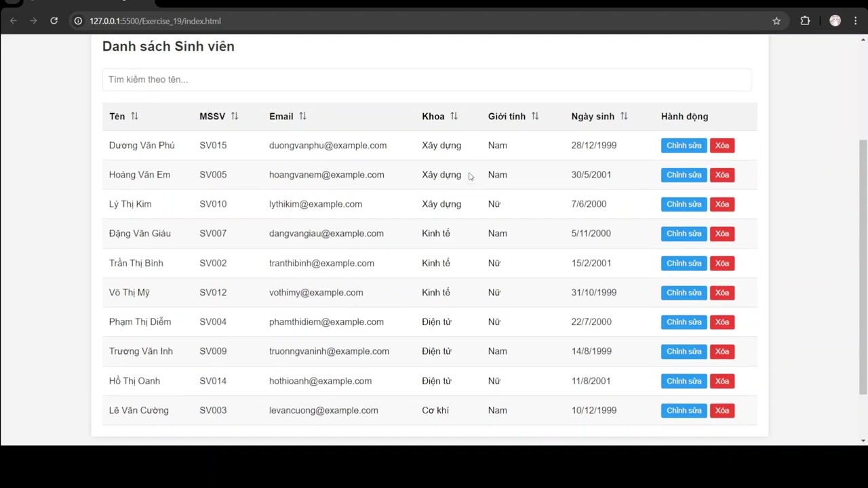Toggle sort icon beside Email header
Screen dimensions: 868x488
pos(302,117)
